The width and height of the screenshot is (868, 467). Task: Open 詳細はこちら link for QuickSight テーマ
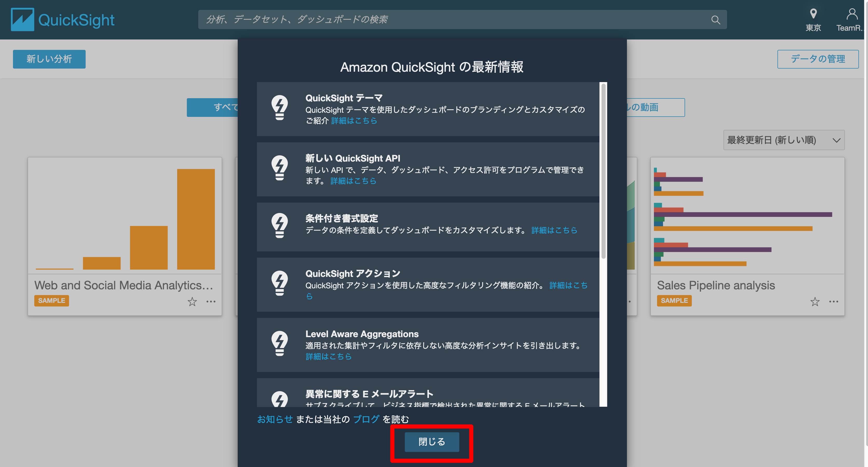354,121
